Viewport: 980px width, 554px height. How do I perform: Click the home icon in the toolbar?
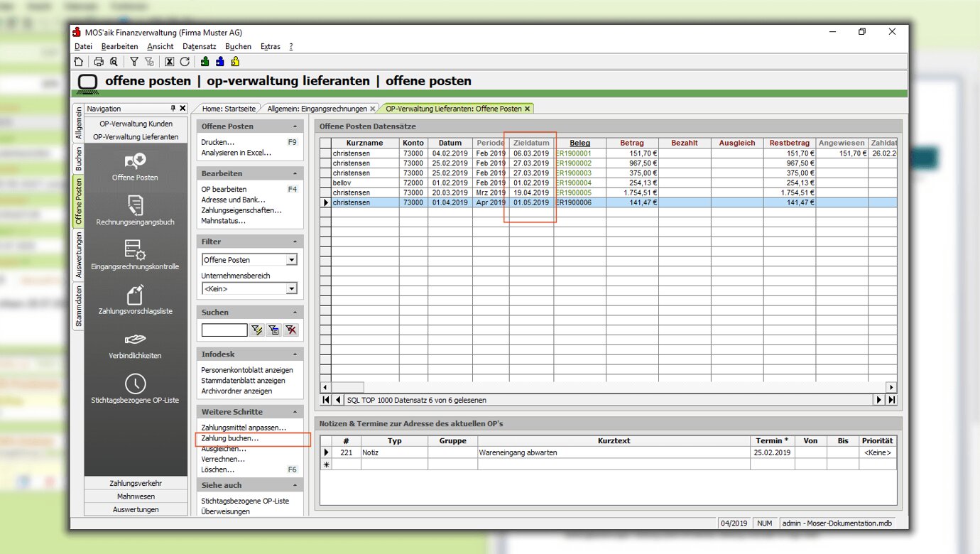tap(79, 62)
